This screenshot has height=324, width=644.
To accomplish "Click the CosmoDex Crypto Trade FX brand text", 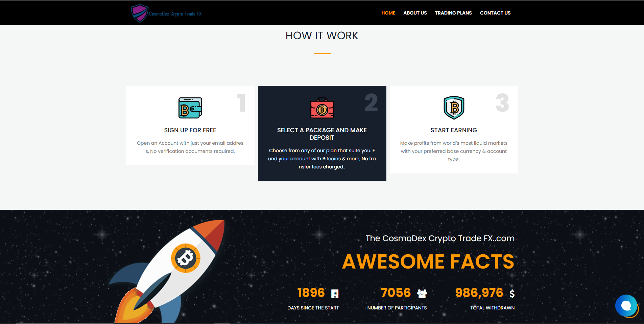I will (x=175, y=14).
